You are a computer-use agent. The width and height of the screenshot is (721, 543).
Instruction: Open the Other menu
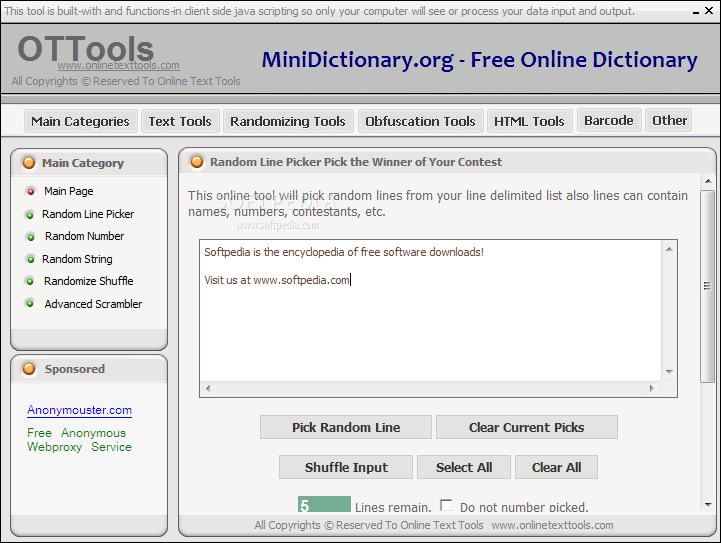[x=670, y=120]
